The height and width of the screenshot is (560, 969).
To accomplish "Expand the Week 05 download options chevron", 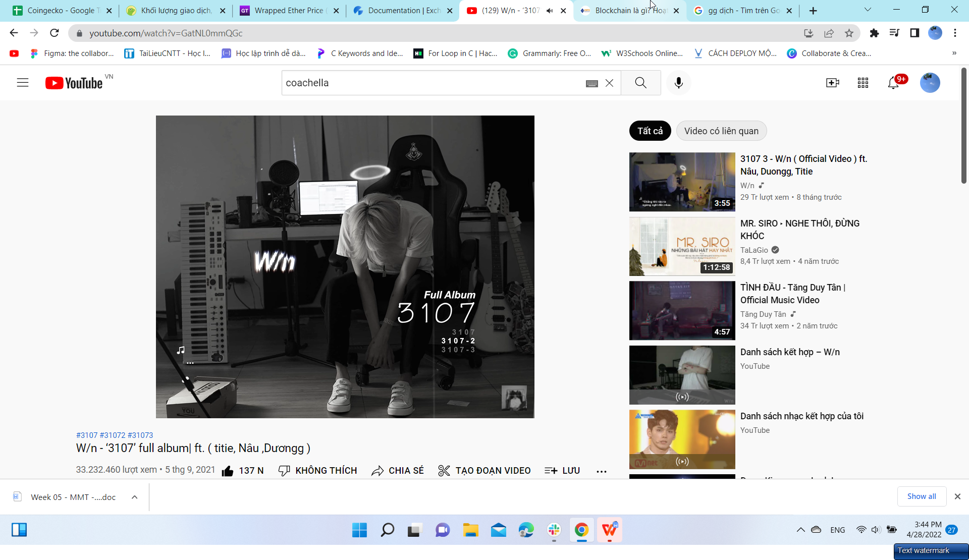I will [135, 497].
